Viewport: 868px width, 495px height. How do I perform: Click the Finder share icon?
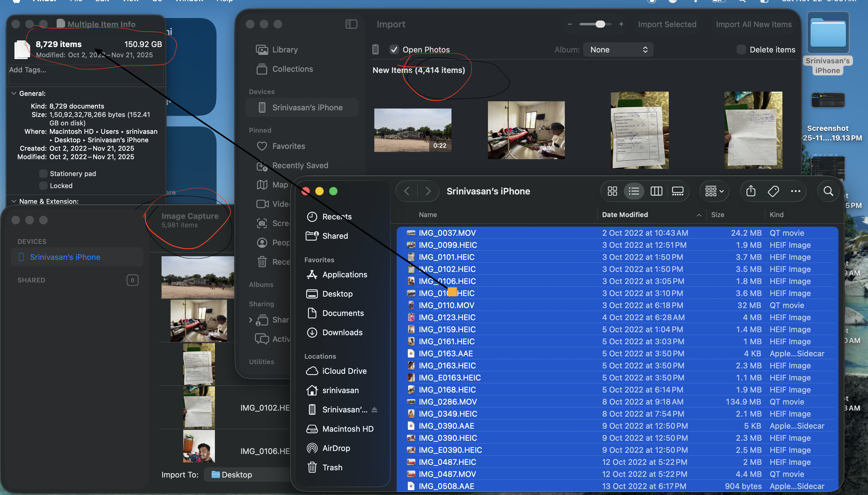pyautogui.click(x=751, y=191)
